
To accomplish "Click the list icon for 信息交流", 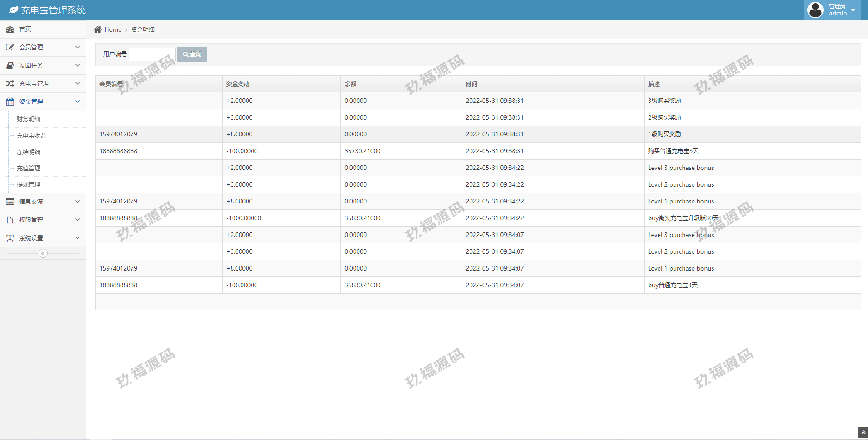I will (10, 202).
